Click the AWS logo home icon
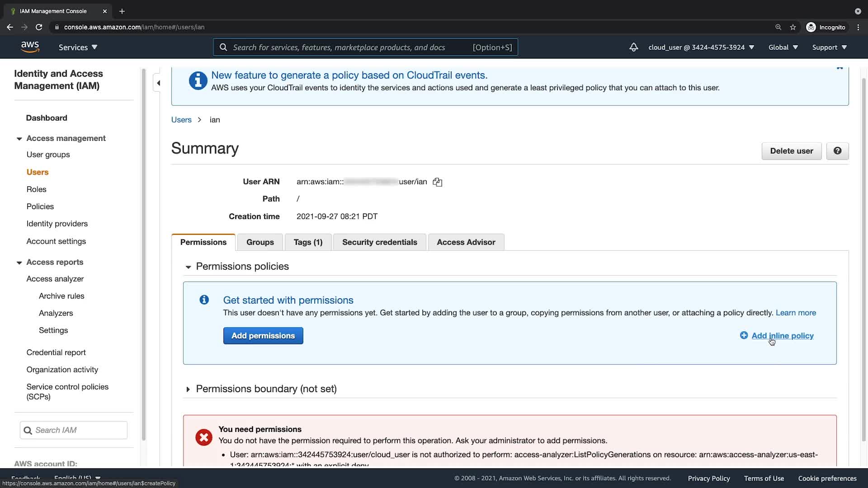This screenshot has width=868, height=488. pos(30,47)
